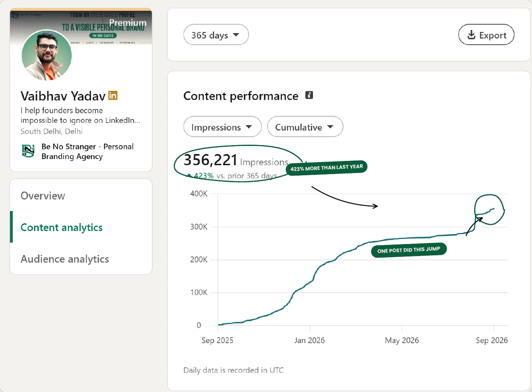Select the South Delhi, Delhi location text
The height and width of the screenshot is (392, 532).
52,131
